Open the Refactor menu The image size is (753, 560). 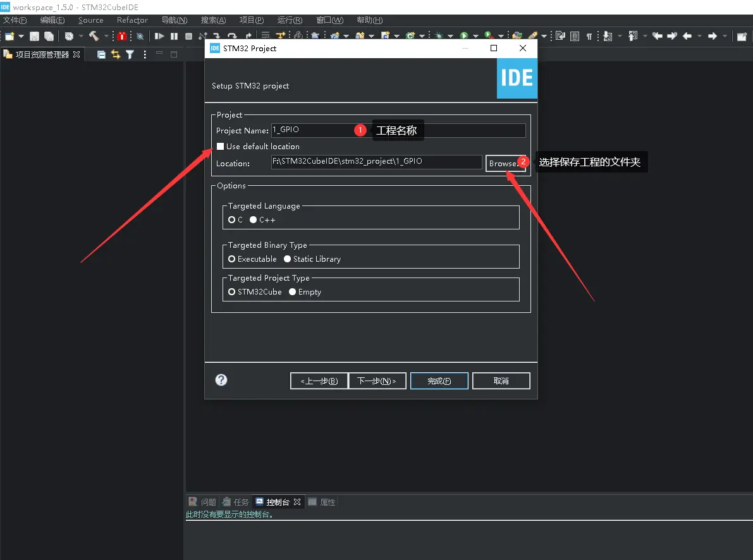tap(132, 20)
